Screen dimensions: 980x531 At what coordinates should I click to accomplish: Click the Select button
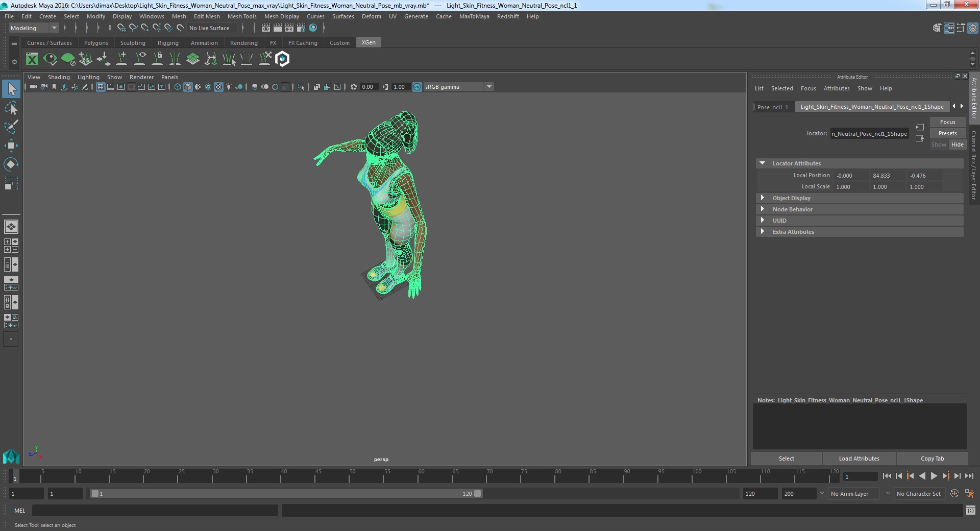[x=786, y=458]
